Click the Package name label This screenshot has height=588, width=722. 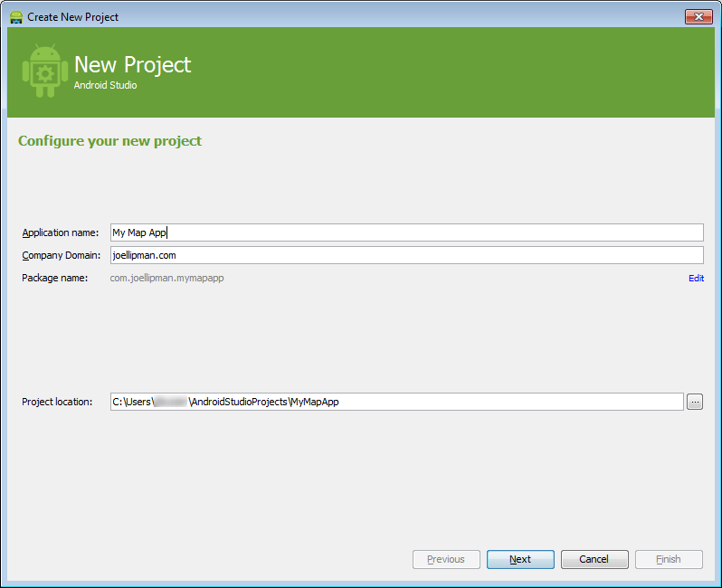click(x=54, y=278)
